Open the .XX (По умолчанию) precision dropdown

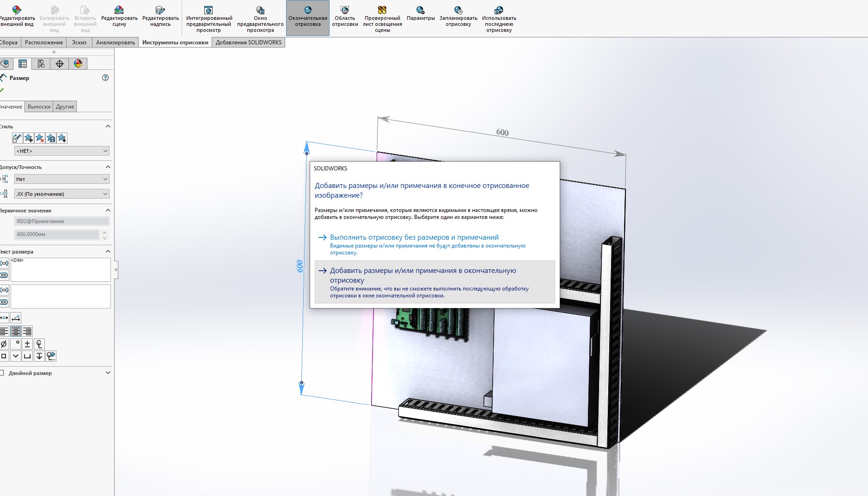[x=62, y=194]
